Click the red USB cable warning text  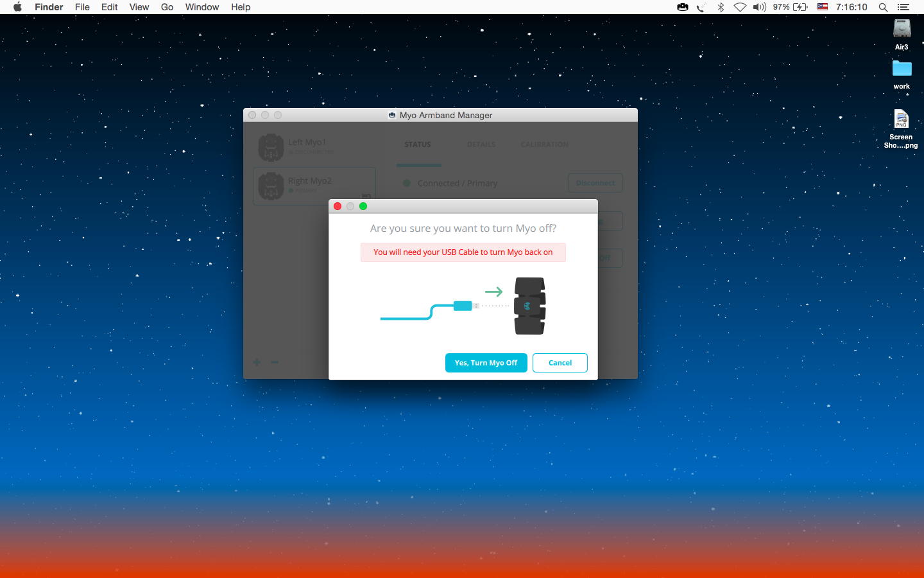[x=463, y=252]
